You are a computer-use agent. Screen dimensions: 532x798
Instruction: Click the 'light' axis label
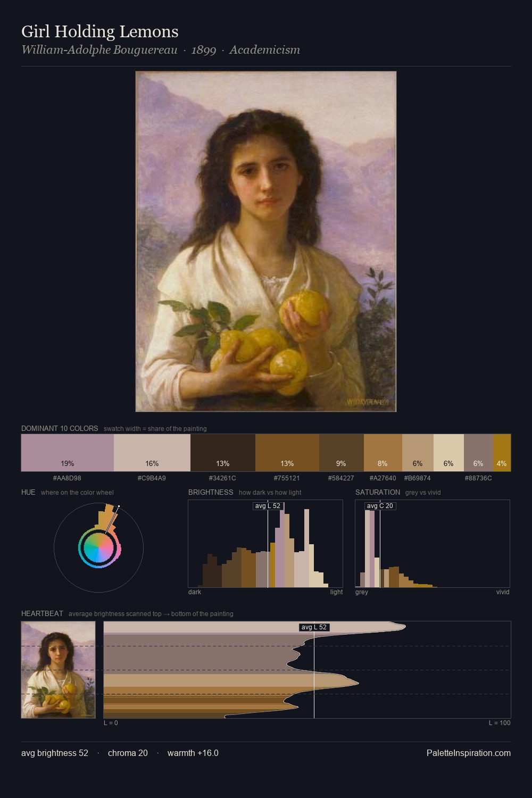[337, 592]
